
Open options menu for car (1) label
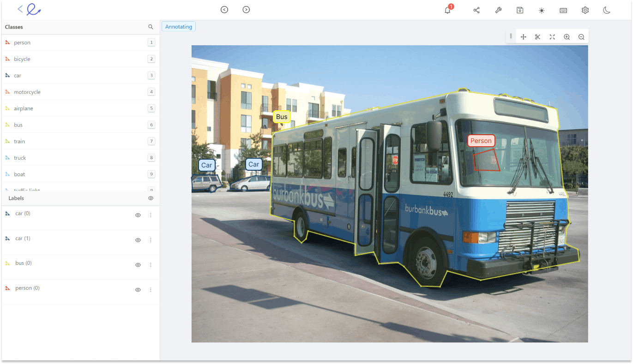pyautogui.click(x=151, y=240)
